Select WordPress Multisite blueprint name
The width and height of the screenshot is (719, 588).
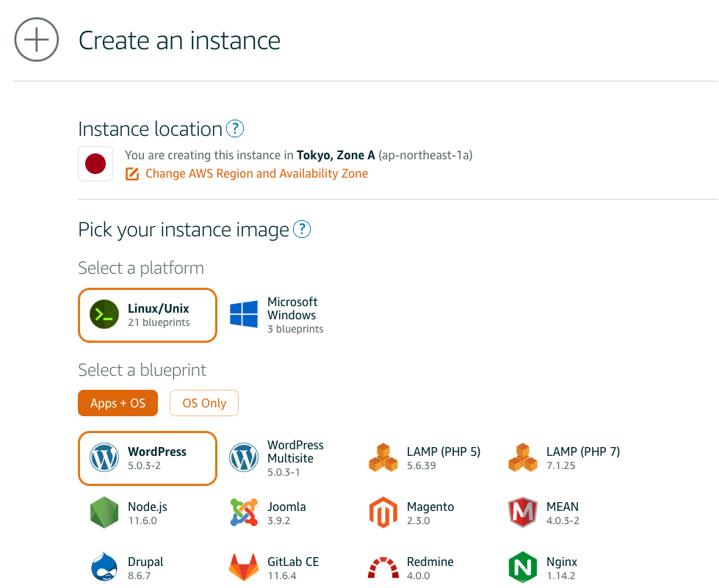295,451
